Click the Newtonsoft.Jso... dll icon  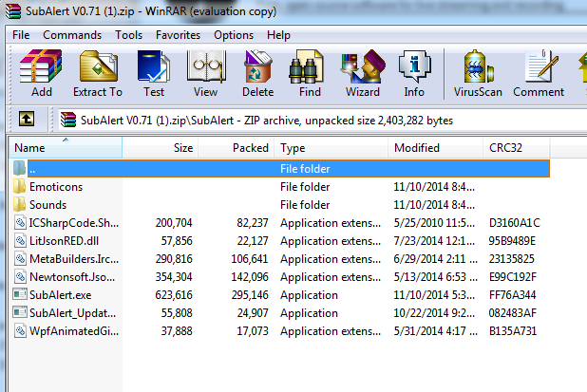coord(20,276)
